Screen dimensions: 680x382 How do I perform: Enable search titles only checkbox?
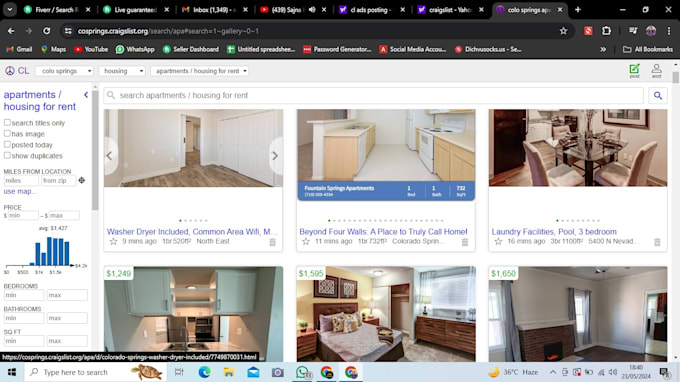pyautogui.click(x=7, y=123)
